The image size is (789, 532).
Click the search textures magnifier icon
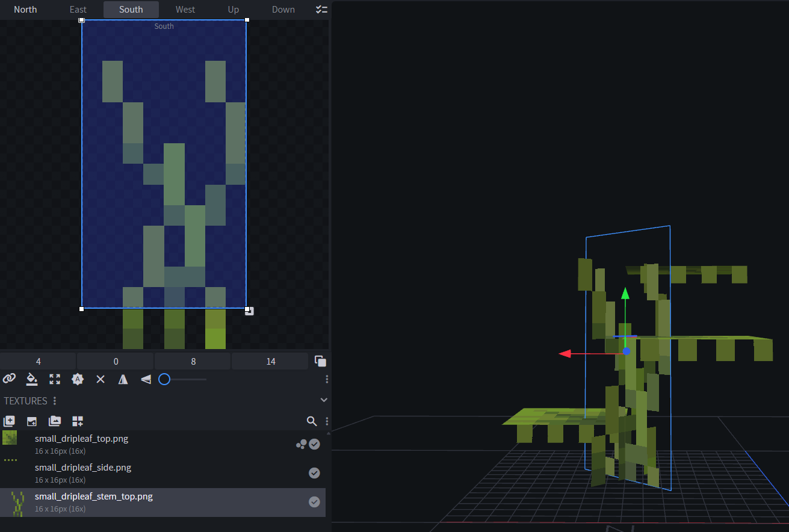(312, 421)
